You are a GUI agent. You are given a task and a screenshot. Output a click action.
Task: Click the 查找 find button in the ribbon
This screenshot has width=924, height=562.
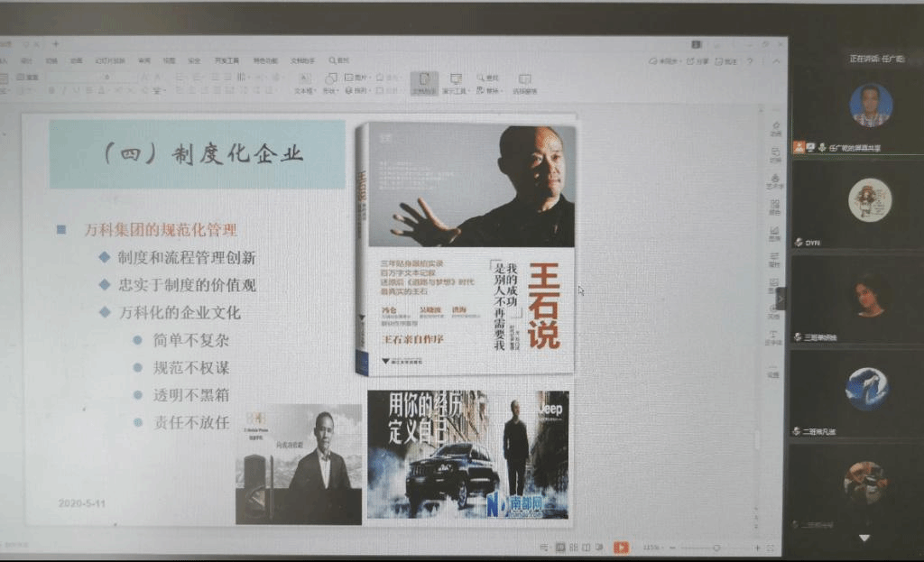[488, 78]
